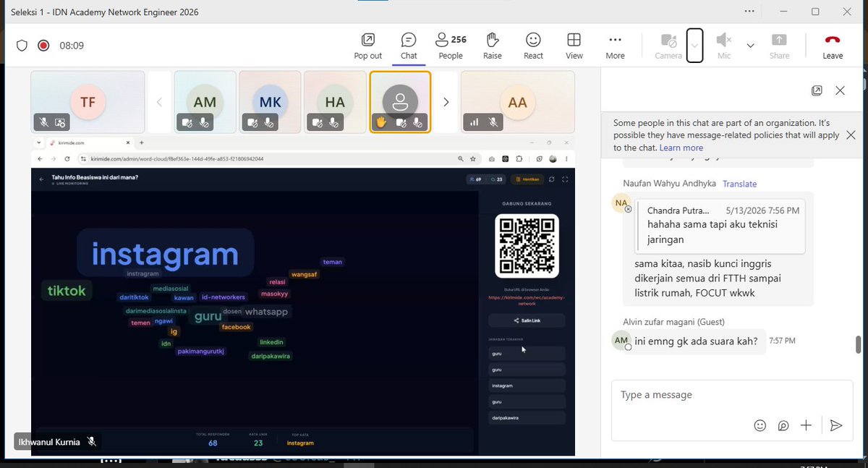Image resolution: width=868 pixels, height=468 pixels.
Task: Send the chat message
Action: [836, 425]
